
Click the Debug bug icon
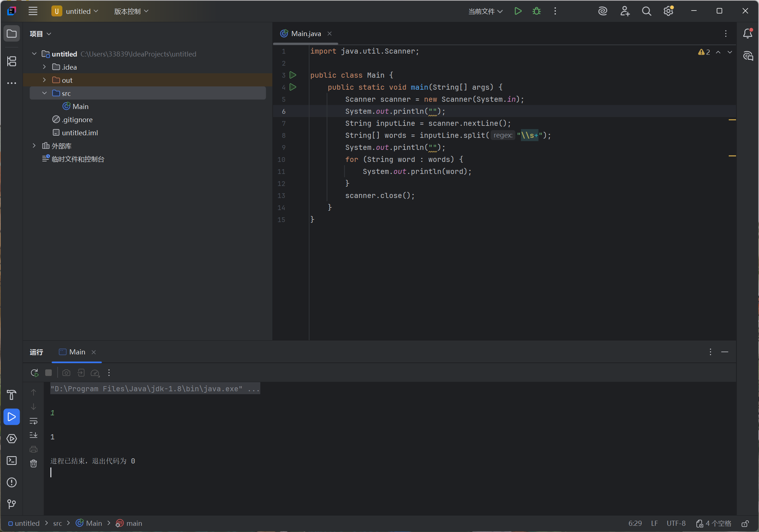pyautogui.click(x=536, y=11)
